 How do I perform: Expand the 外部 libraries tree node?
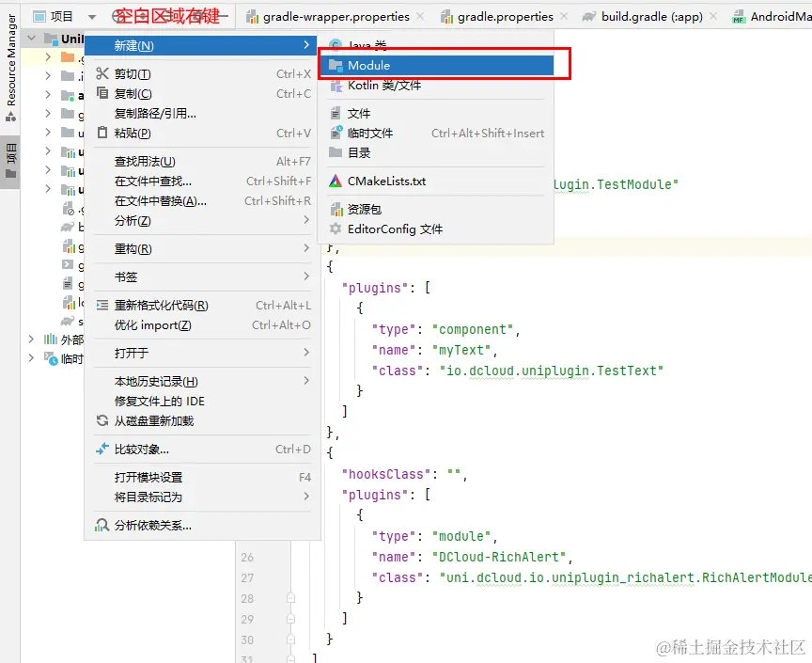pos(31,339)
